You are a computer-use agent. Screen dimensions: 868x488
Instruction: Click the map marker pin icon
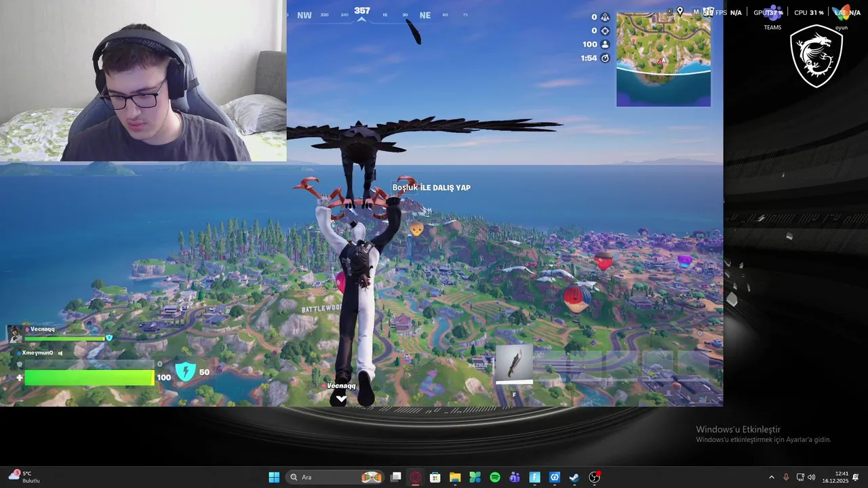tap(680, 12)
